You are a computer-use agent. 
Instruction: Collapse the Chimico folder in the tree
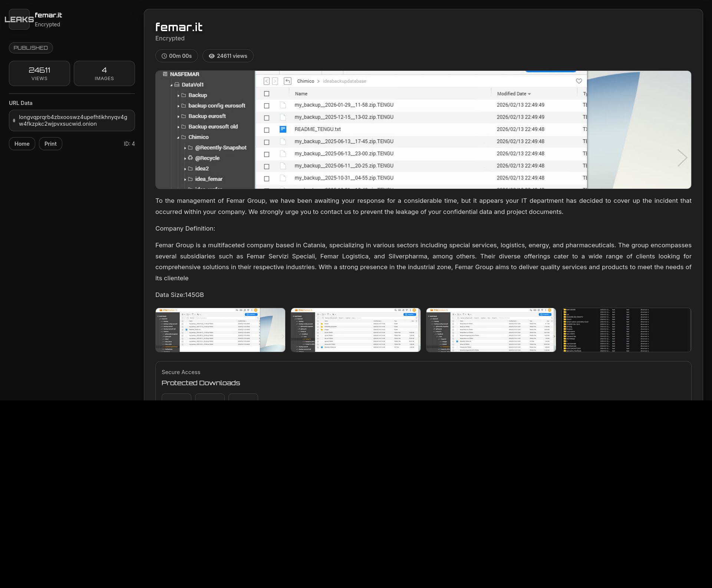pyautogui.click(x=178, y=137)
